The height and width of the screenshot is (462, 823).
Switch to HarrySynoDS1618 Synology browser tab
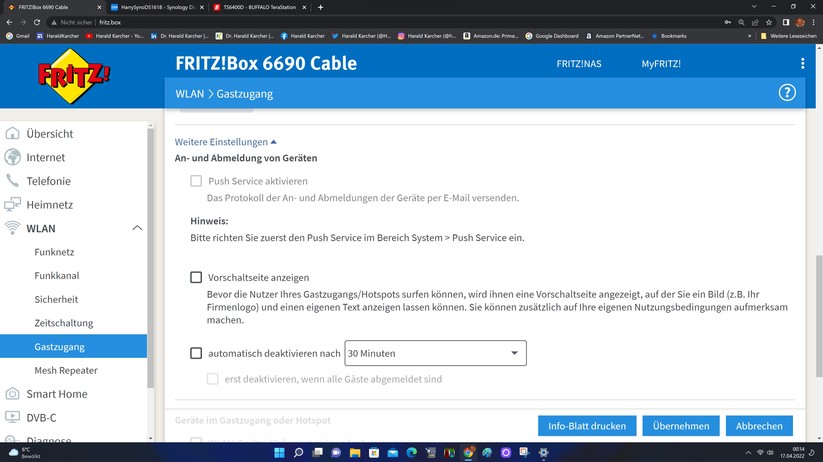pos(157,7)
